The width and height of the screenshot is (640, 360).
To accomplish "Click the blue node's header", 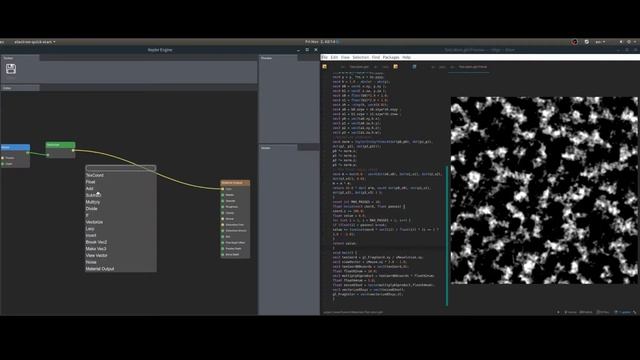I will coord(15,147).
